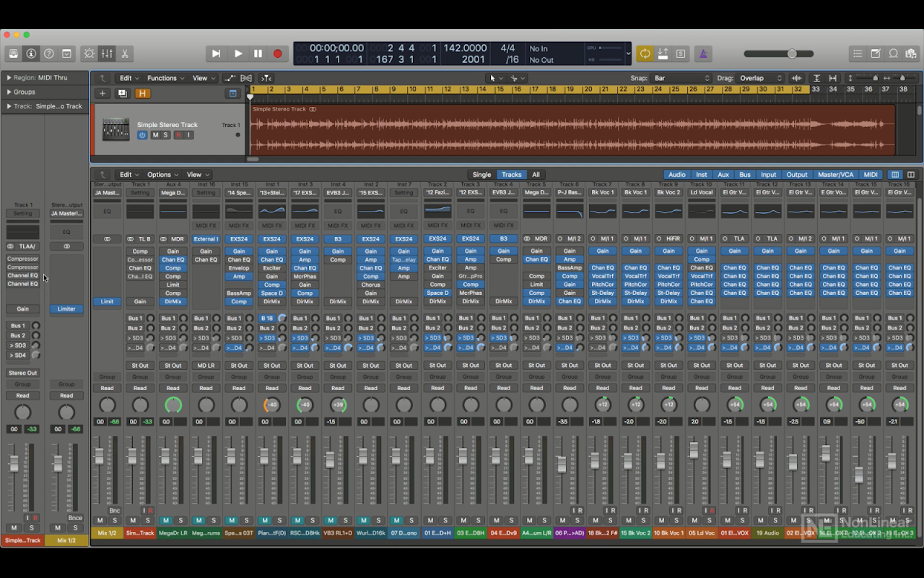Screen dimensions: 924x578
Task: Open the Loop Browser
Action: point(893,53)
